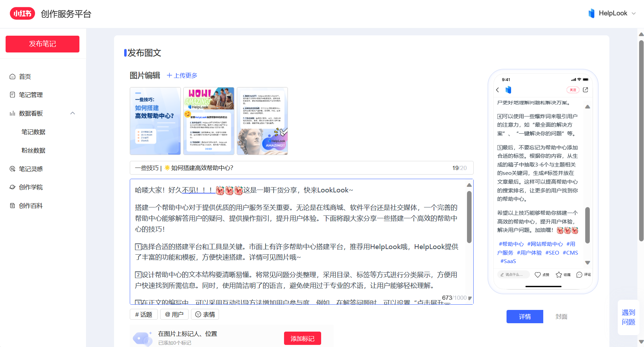The width and height of the screenshot is (644, 347).
Task: Select the first image thumbnail 如何搭建高效帮助中心
Action: (x=155, y=121)
